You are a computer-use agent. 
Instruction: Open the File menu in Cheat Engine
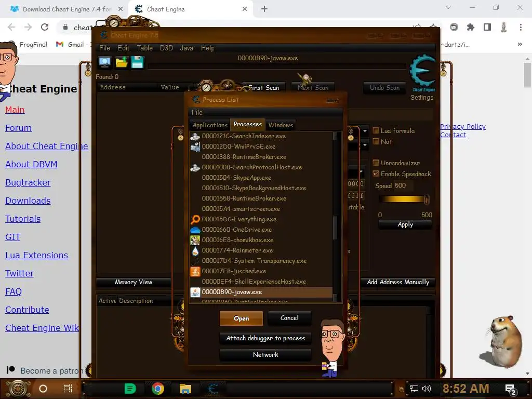[x=104, y=48]
